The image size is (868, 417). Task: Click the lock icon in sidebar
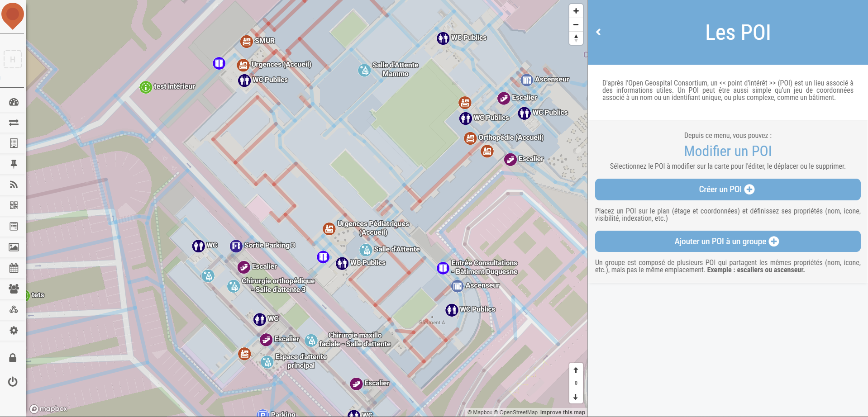13,358
